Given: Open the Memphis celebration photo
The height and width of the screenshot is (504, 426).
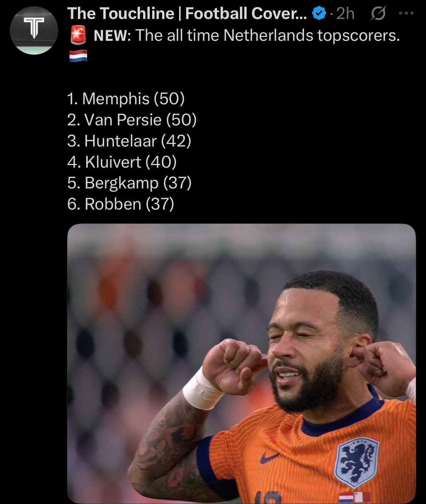Looking at the screenshot, I should [x=241, y=363].
